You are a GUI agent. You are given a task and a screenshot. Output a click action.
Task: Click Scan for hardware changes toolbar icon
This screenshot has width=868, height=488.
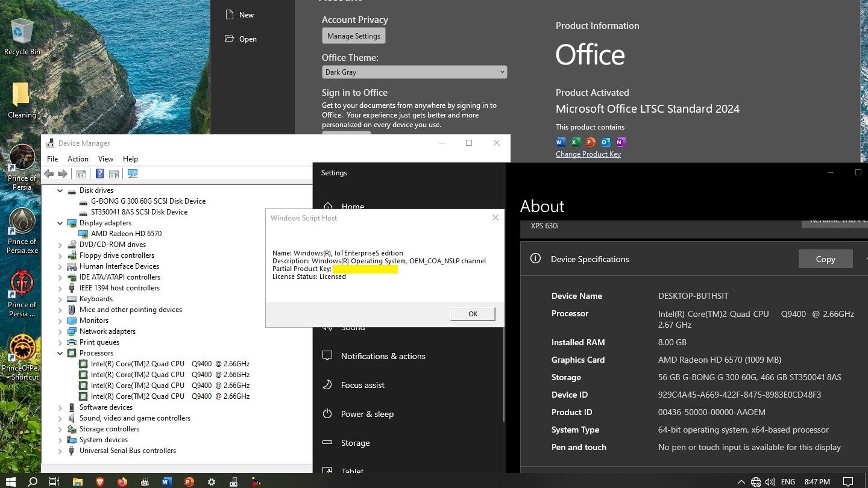(133, 174)
